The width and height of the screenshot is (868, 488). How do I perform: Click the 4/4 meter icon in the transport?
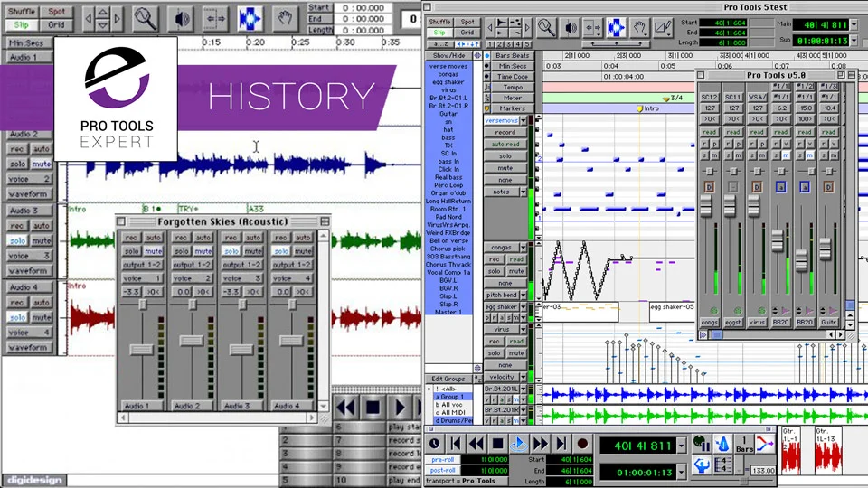[722, 465]
